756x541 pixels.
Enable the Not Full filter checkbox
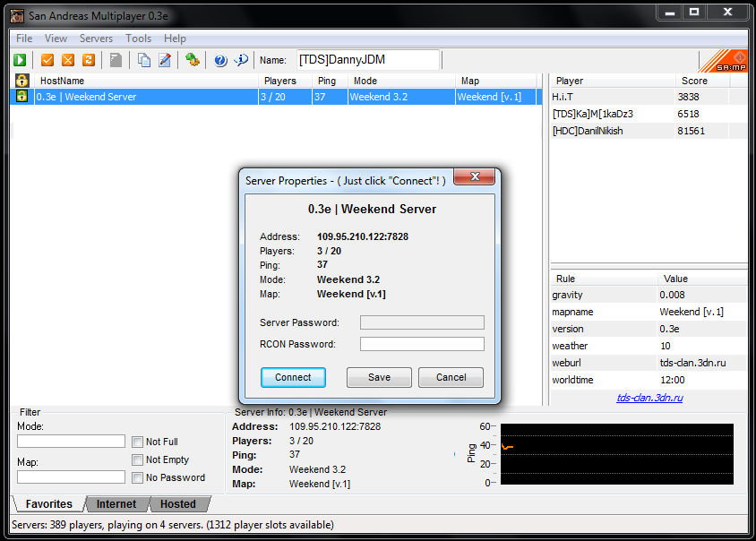click(137, 442)
